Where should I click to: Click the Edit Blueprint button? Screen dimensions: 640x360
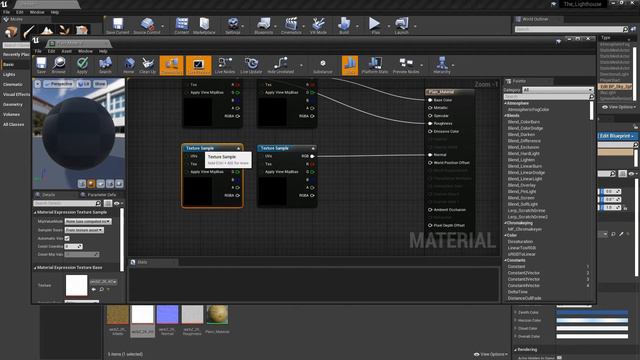point(616,136)
